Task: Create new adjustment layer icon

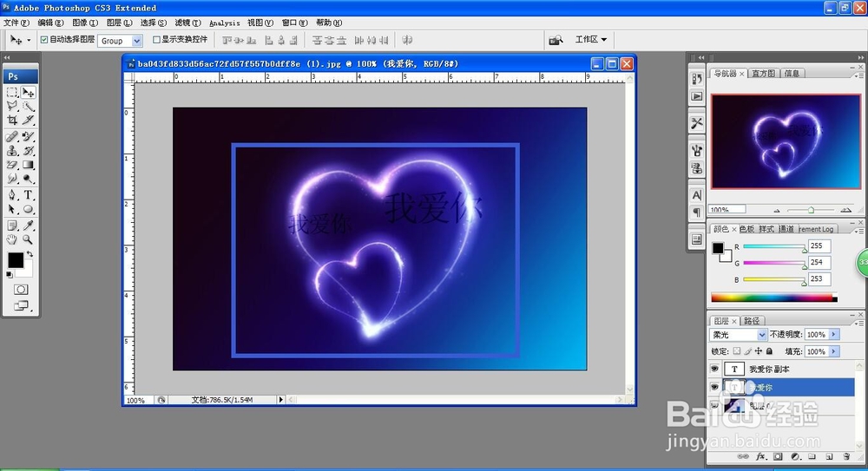Action: pyautogui.click(x=795, y=456)
